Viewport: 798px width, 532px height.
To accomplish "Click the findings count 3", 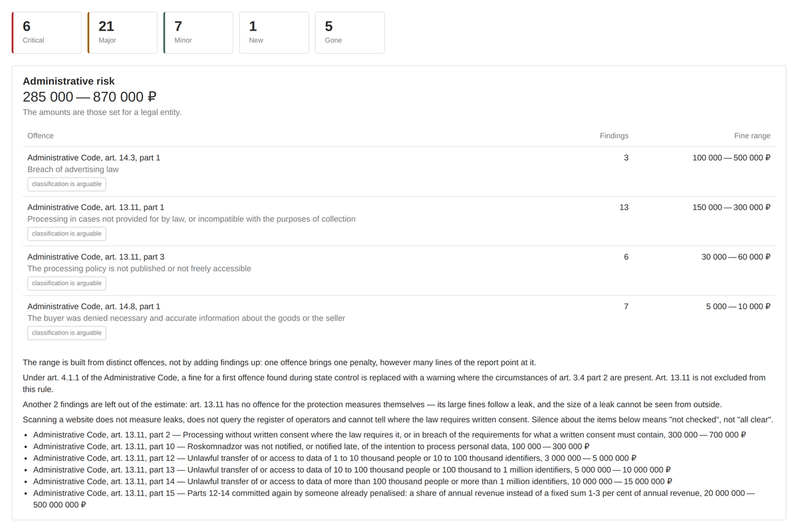I will tap(626, 158).
